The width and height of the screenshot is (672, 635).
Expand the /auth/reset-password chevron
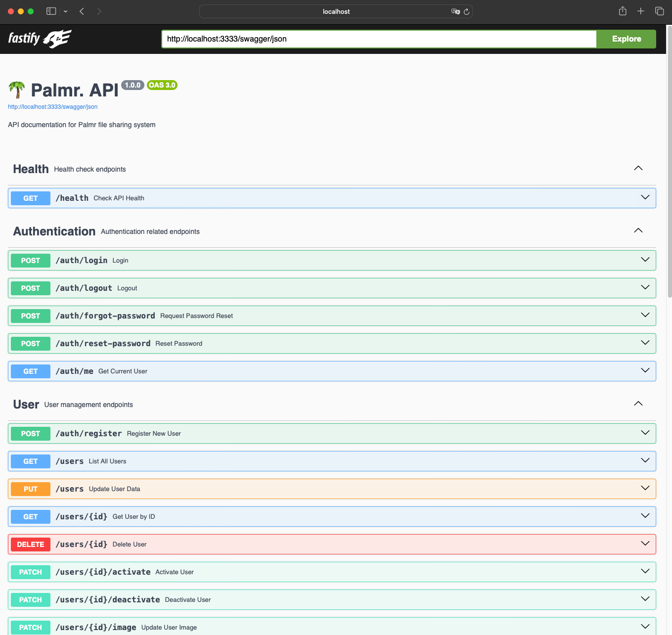[x=645, y=343]
